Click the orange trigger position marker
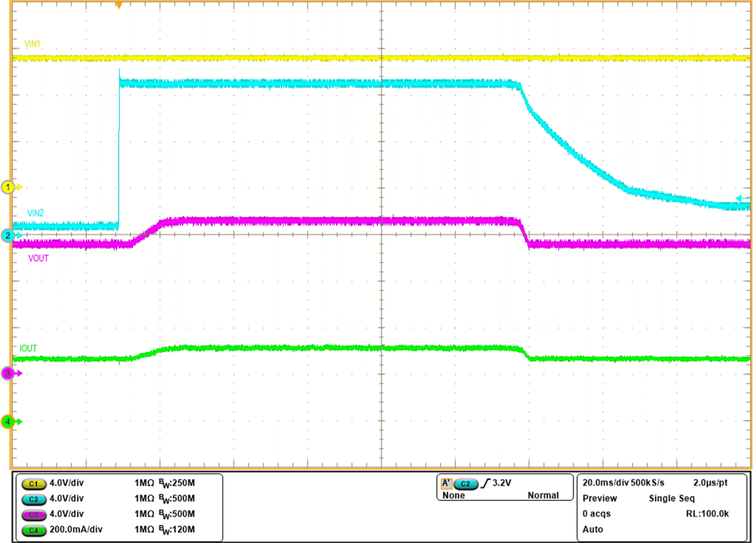 point(119,6)
